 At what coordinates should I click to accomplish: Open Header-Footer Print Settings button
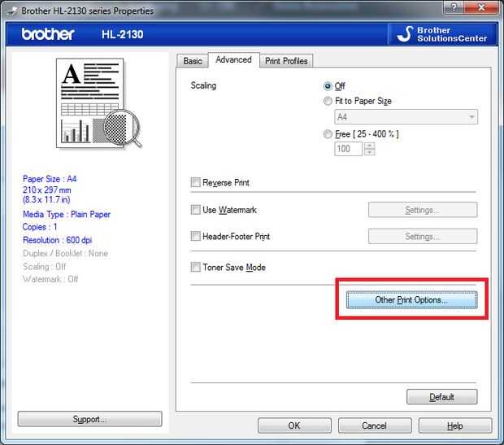(x=423, y=236)
